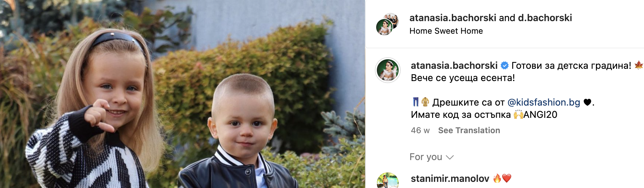Open the For you comment filter
The height and width of the screenshot is (188, 644).
[431, 157]
